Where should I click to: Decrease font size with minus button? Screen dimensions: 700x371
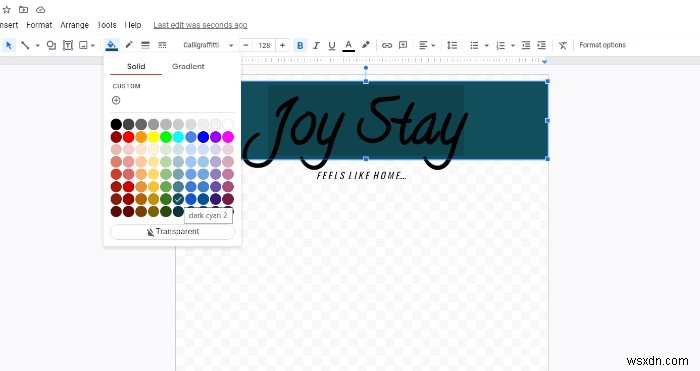[246, 45]
